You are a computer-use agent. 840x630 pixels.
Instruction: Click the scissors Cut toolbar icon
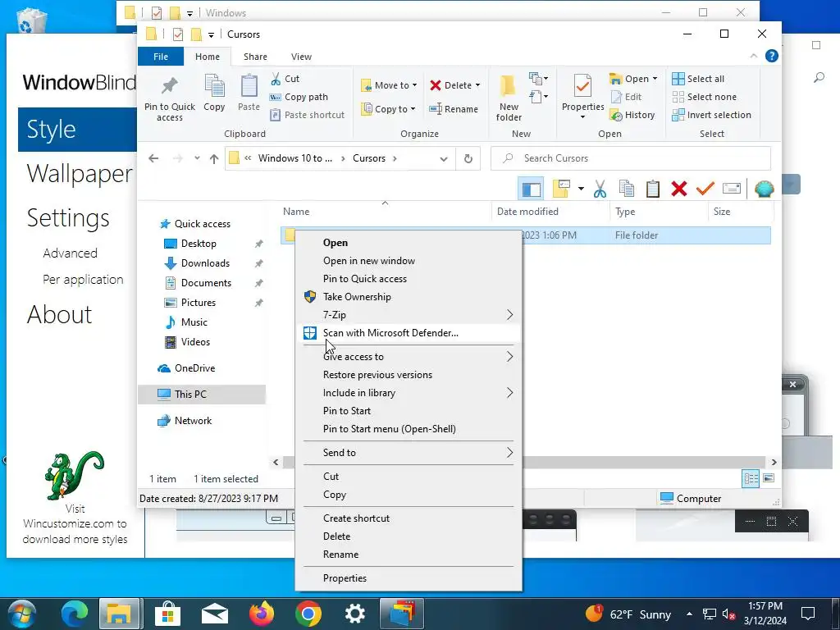pyautogui.click(x=600, y=189)
